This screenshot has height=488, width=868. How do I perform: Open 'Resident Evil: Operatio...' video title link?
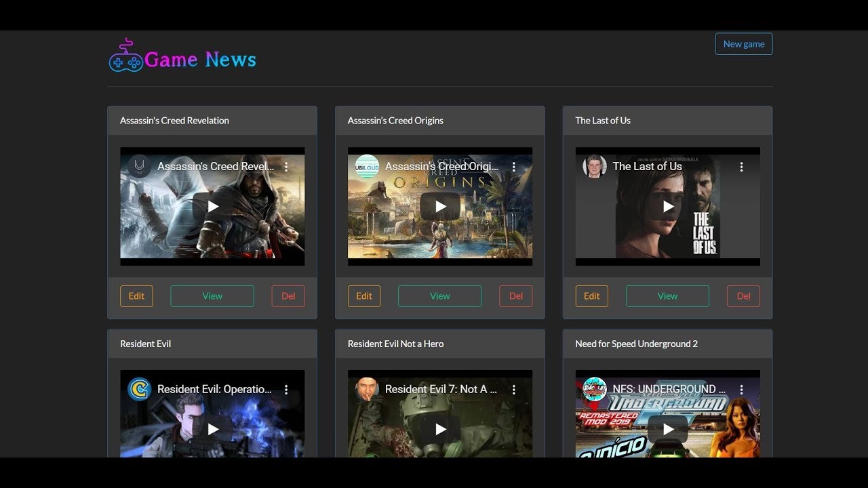214,389
